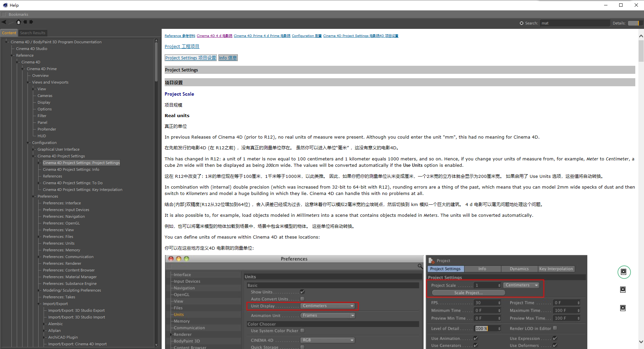Open Preferences: Navigation
The image size is (644, 349).
[x=64, y=216]
